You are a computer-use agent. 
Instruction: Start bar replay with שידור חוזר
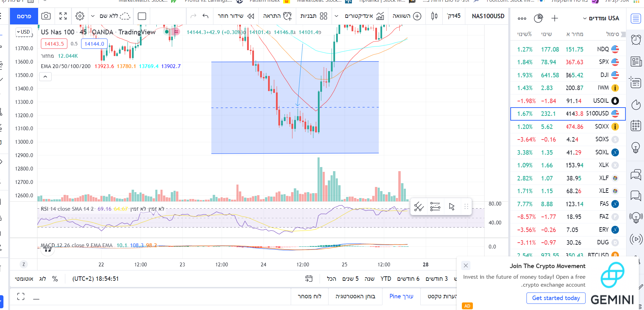click(236, 16)
